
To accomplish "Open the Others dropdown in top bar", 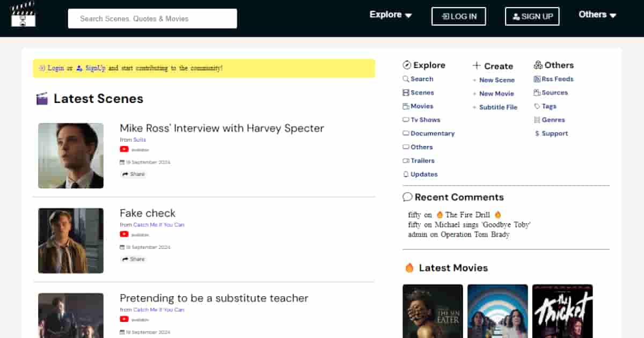I will pos(597,15).
